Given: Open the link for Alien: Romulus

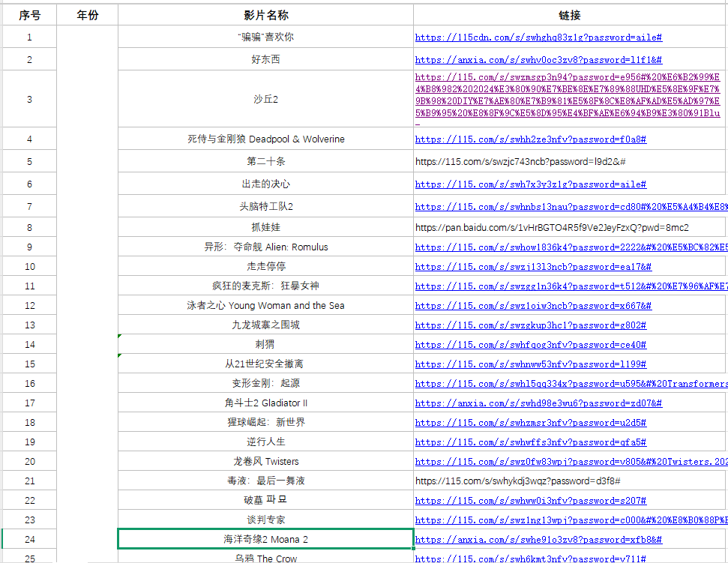Looking at the screenshot, I should tap(571, 247).
